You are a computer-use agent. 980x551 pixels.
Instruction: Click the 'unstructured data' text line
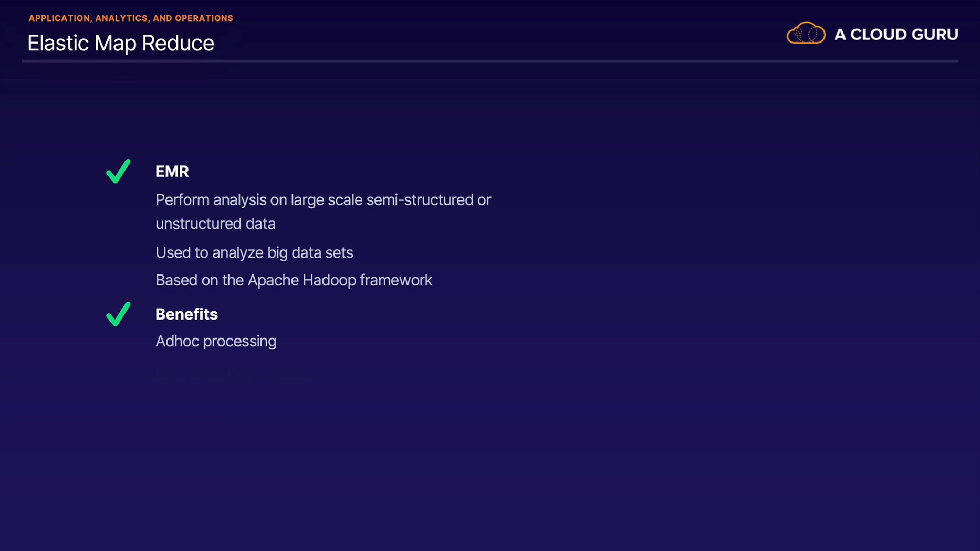pyautogui.click(x=215, y=224)
